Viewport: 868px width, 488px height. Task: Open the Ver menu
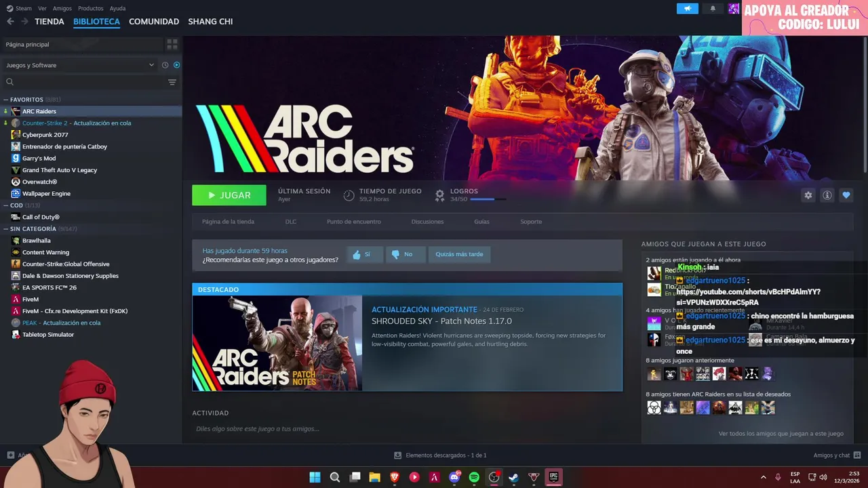pyautogui.click(x=42, y=8)
